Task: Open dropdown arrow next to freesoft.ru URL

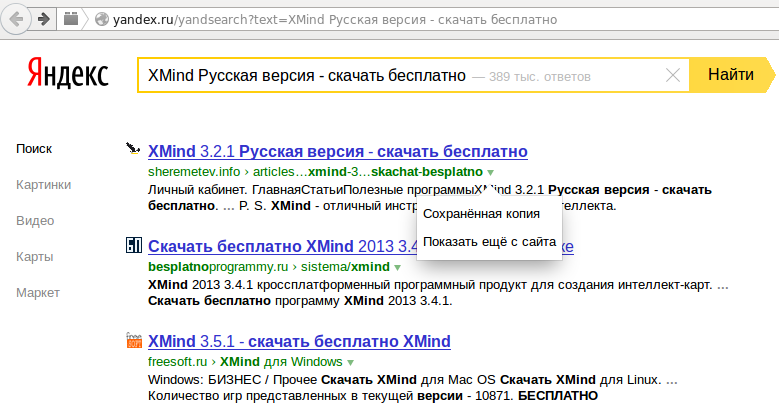Action: (350, 362)
